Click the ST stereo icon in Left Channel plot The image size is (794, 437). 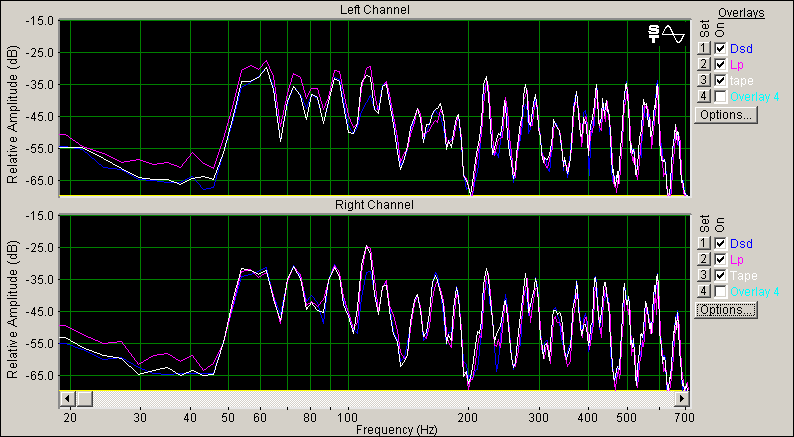[654, 34]
